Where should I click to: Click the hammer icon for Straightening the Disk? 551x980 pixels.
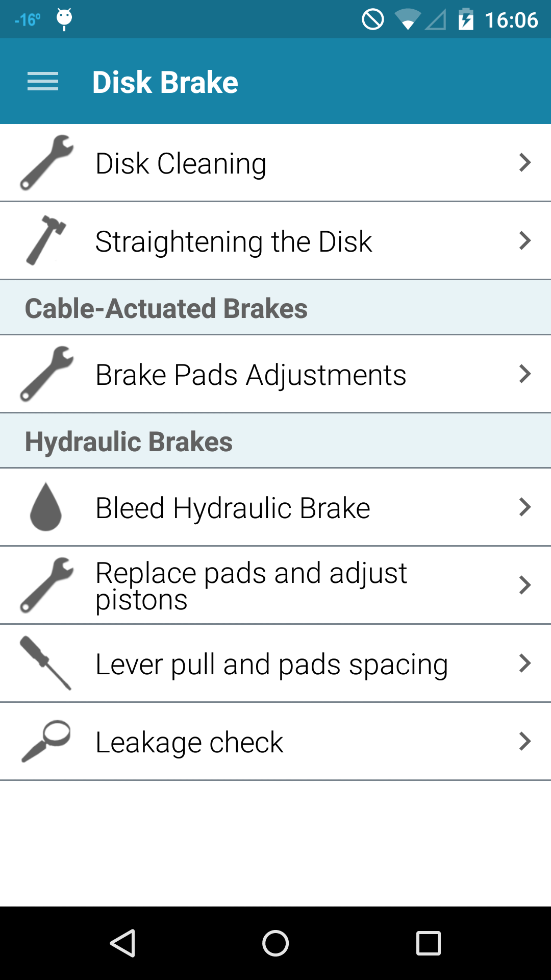(x=46, y=240)
